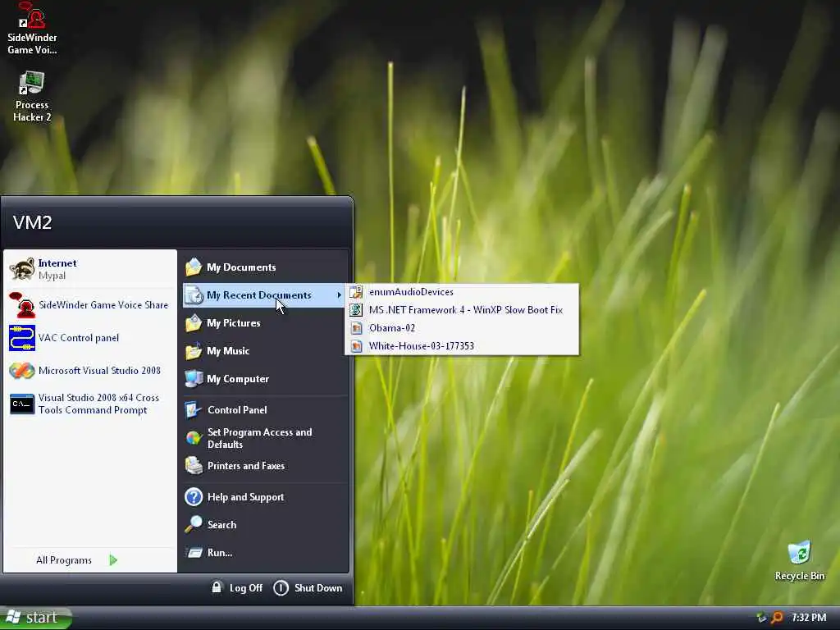Click the network tray icon left of the magnifier
Viewport: 840px width, 630px height.
[x=761, y=618]
